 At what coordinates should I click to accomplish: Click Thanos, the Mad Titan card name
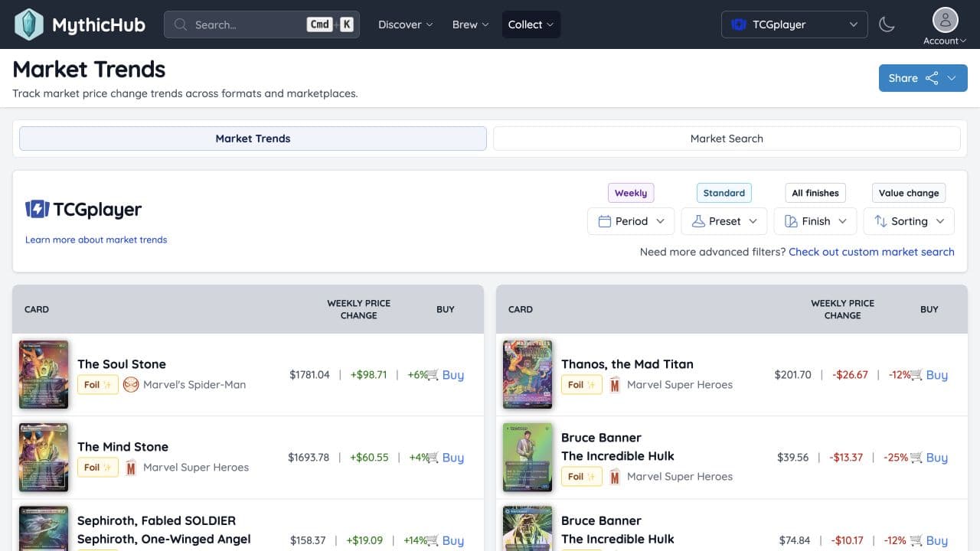pyautogui.click(x=627, y=364)
